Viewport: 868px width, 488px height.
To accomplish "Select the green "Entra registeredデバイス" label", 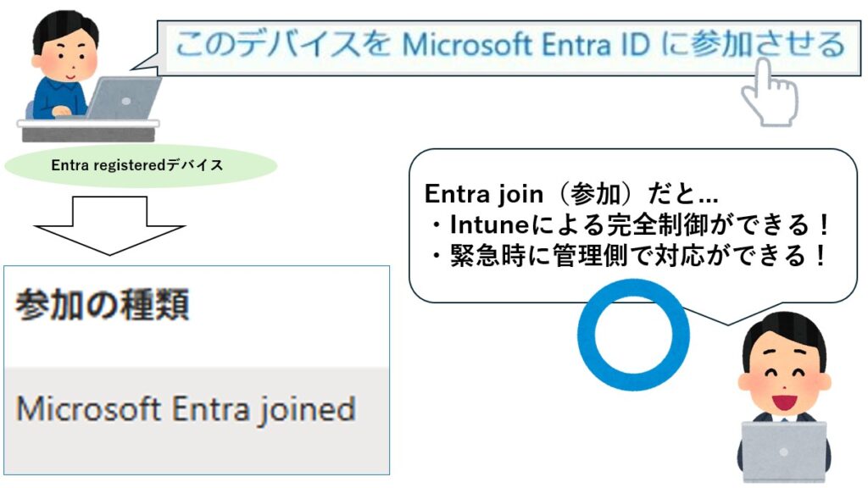I will (137, 165).
